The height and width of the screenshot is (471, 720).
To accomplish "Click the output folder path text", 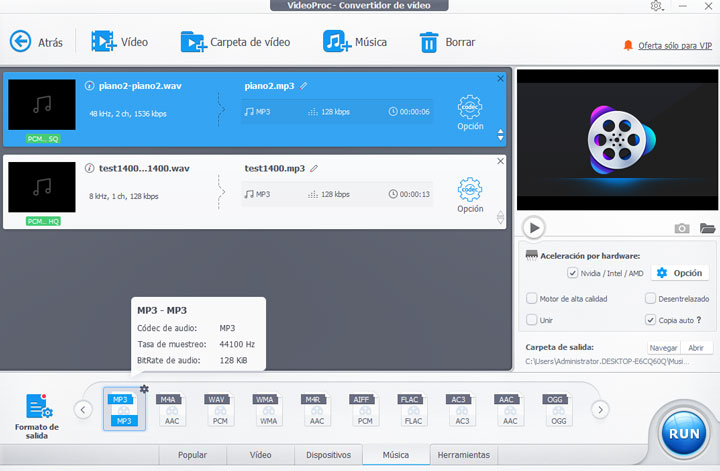I will 608,362.
